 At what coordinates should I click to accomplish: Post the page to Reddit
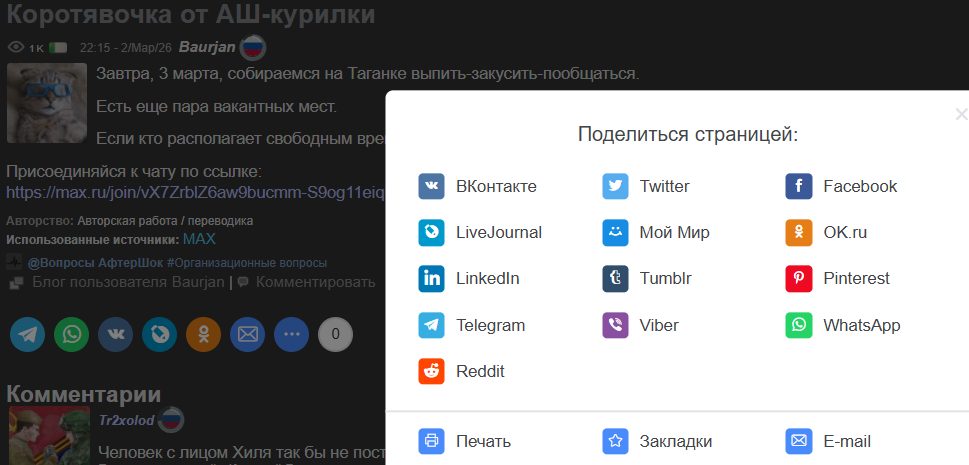pyautogui.click(x=461, y=371)
